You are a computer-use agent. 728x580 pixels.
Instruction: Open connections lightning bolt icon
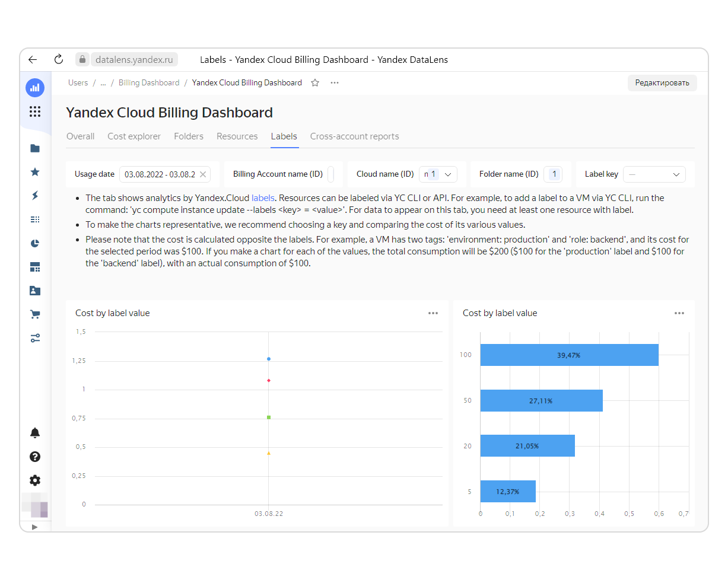(x=35, y=196)
